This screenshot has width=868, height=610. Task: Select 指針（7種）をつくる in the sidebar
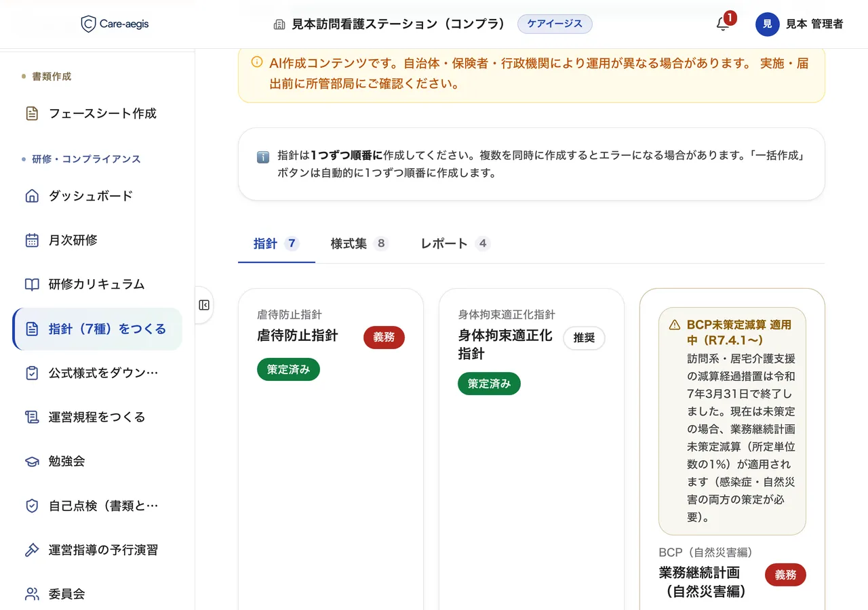click(97, 329)
